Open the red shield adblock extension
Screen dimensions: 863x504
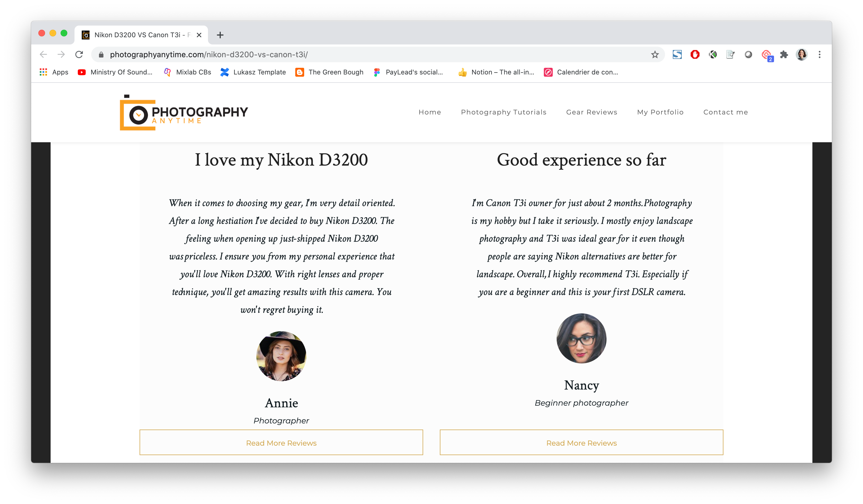(695, 54)
